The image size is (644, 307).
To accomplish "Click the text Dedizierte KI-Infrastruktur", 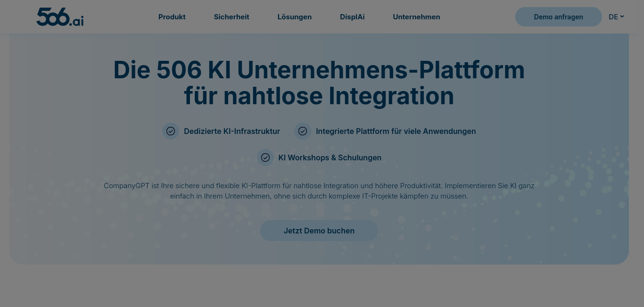I will click(232, 132).
